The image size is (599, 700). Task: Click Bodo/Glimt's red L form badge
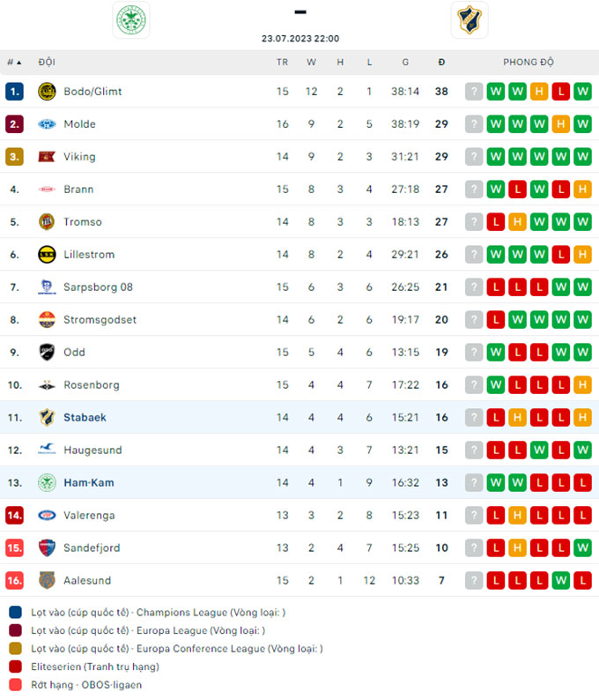click(x=560, y=92)
